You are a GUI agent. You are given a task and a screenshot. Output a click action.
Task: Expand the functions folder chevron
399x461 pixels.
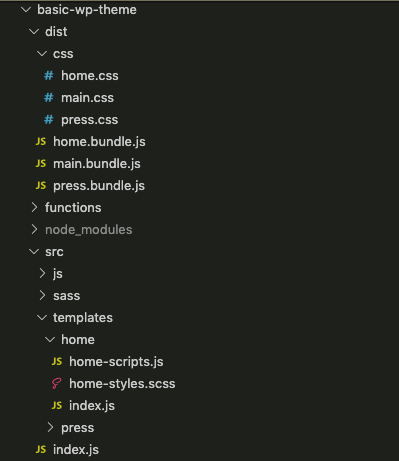(34, 207)
